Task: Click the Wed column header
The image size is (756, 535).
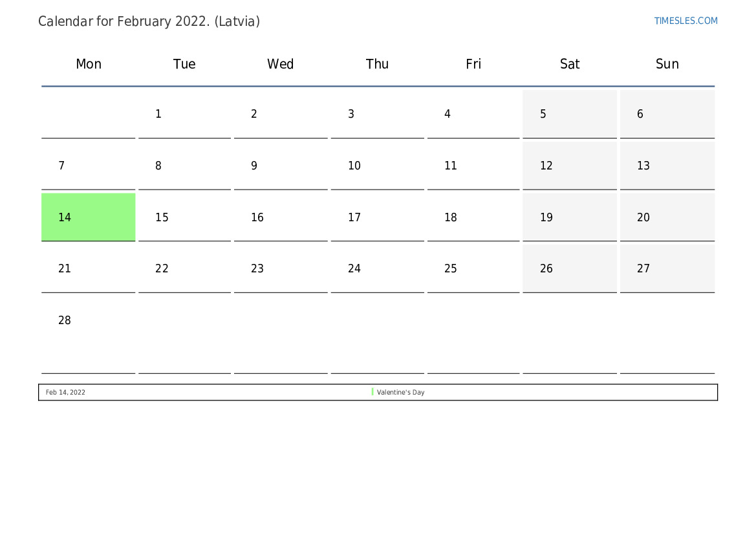Action: pyautogui.click(x=281, y=64)
